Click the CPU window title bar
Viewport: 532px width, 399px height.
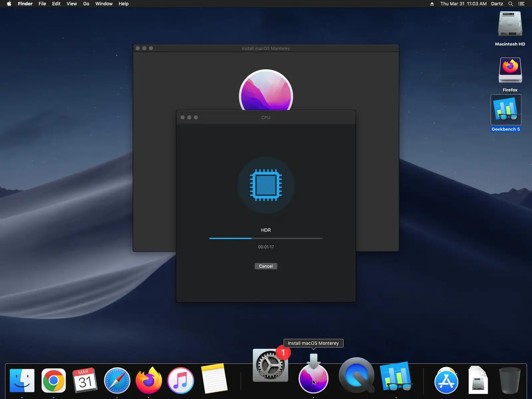266,117
